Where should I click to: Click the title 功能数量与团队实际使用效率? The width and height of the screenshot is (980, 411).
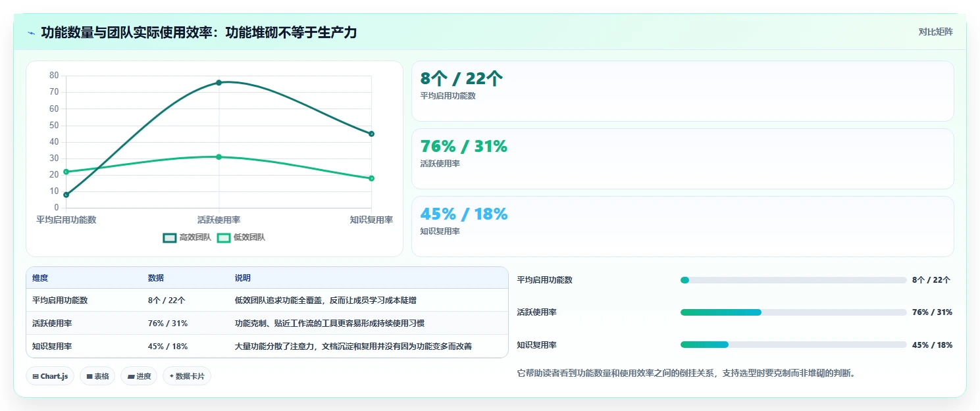click(x=199, y=32)
